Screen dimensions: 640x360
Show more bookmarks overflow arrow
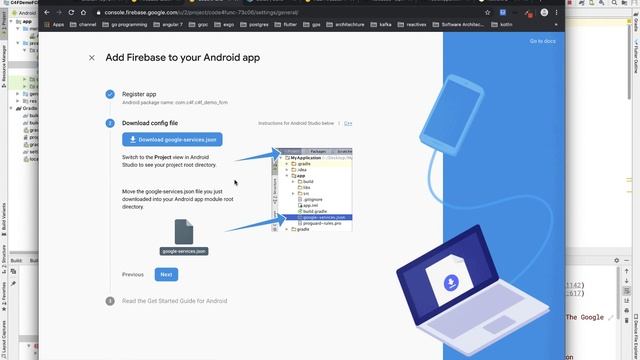click(556, 24)
